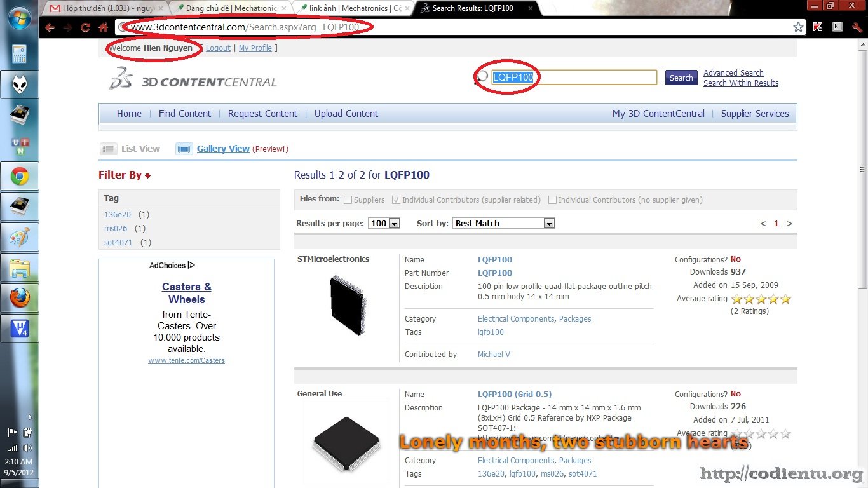Open Firefox from the taskbar
Screen dimensions: 868x488
[19, 298]
